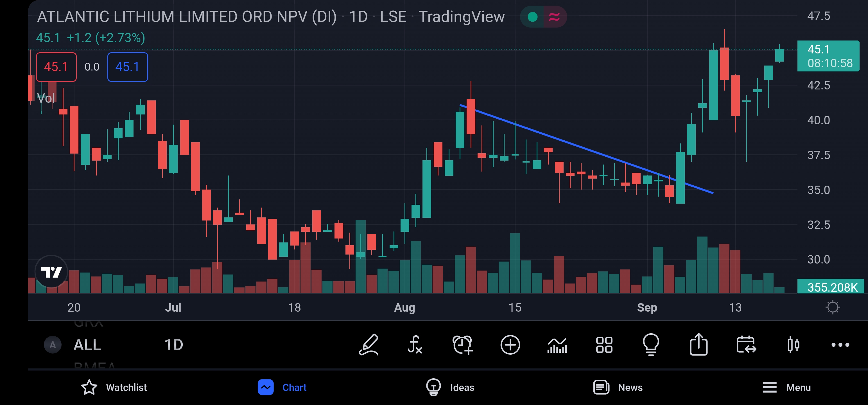Add an alert with alarm clock icon

[463, 345]
